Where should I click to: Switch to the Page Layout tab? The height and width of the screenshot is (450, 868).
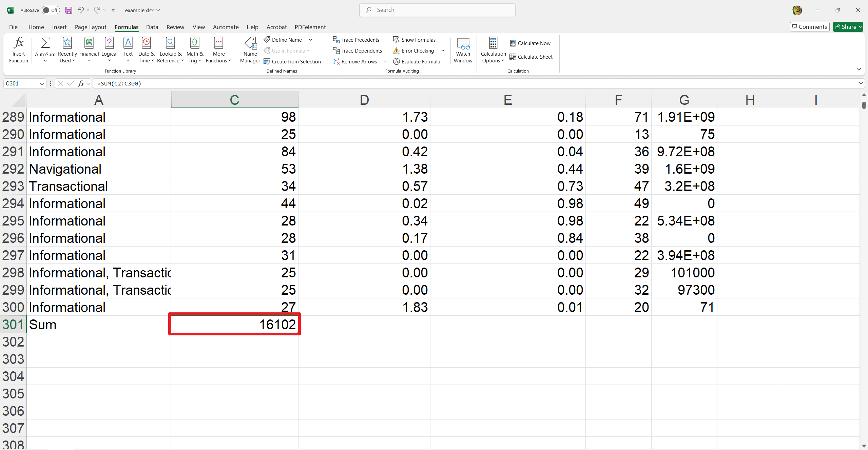91,27
